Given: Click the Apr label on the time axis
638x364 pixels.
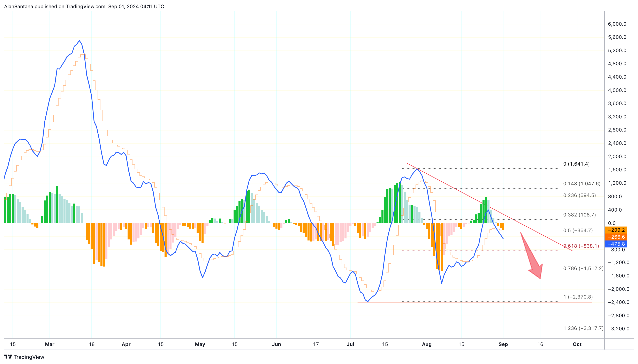Looking at the screenshot, I should [126, 344].
